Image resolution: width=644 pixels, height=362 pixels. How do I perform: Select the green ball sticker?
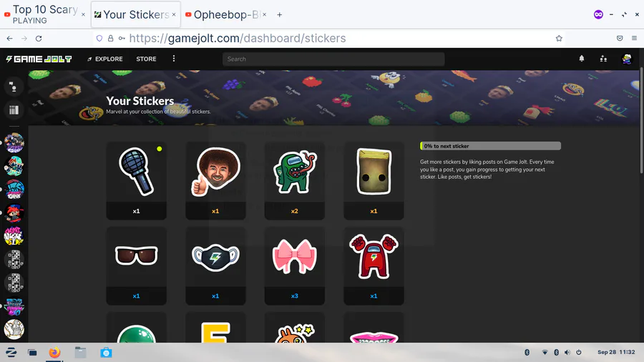click(137, 328)
